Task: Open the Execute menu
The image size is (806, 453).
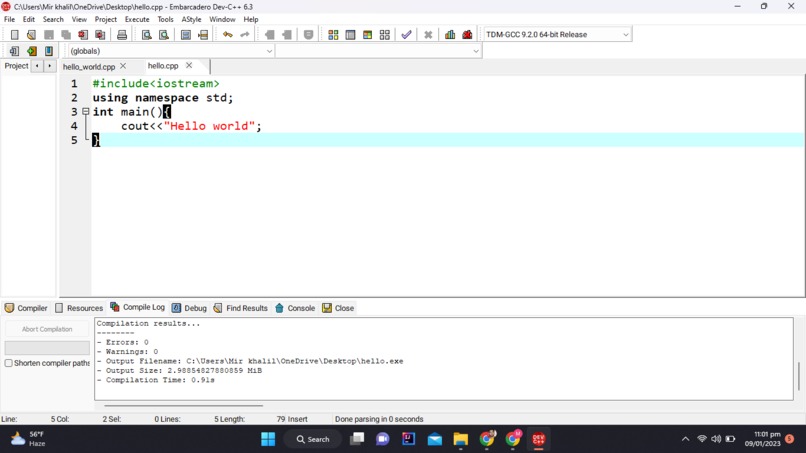Action: point(137,19)
